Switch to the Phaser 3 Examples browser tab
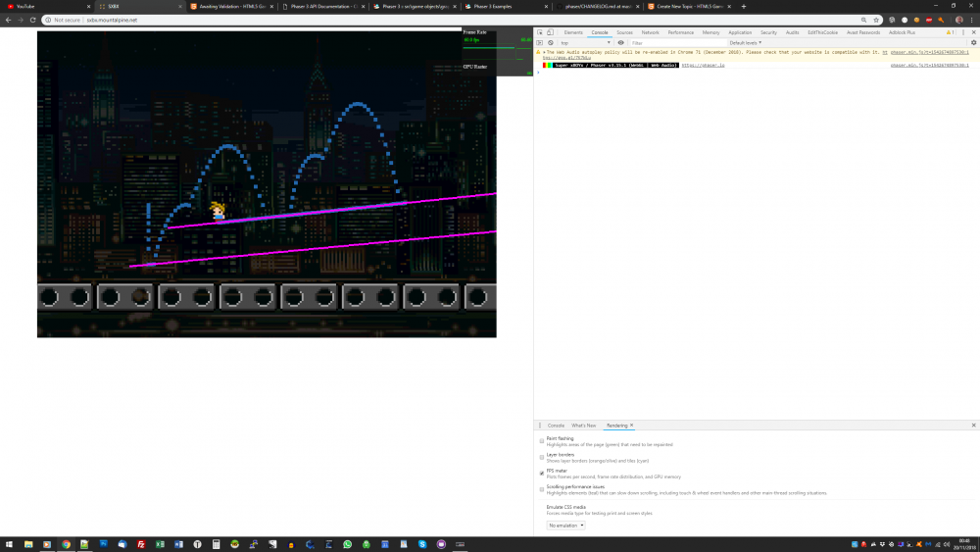 click(505, 6)
